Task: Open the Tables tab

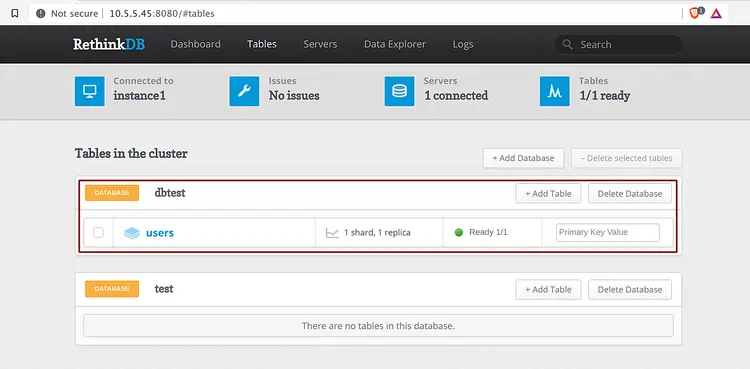Action: [262, 44]
